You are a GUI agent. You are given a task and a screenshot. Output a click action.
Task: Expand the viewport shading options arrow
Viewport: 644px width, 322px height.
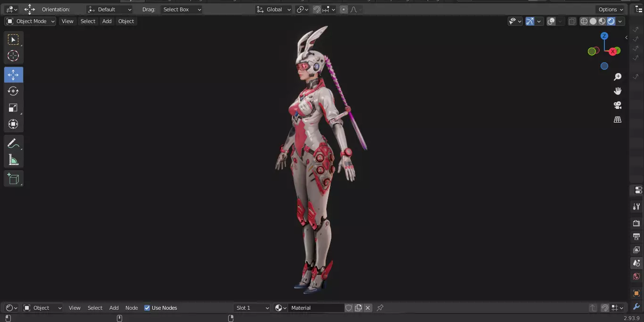coord(620,21)
